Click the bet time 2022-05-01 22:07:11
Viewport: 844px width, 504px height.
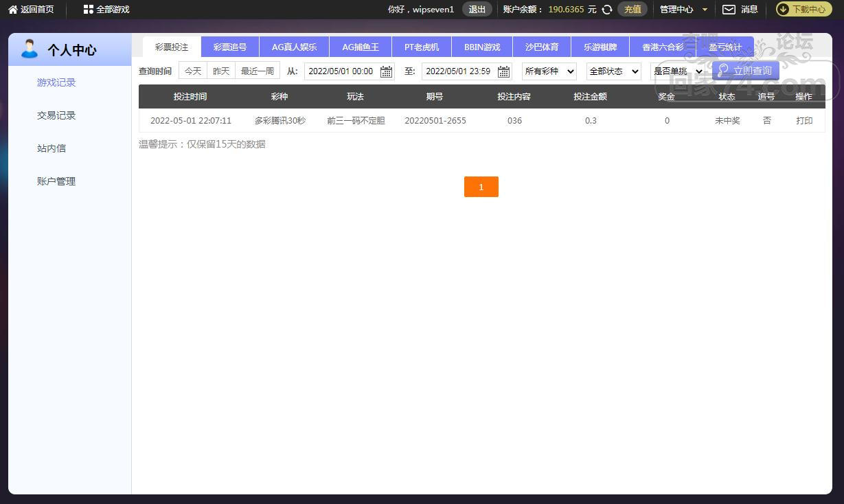point(191,120)
